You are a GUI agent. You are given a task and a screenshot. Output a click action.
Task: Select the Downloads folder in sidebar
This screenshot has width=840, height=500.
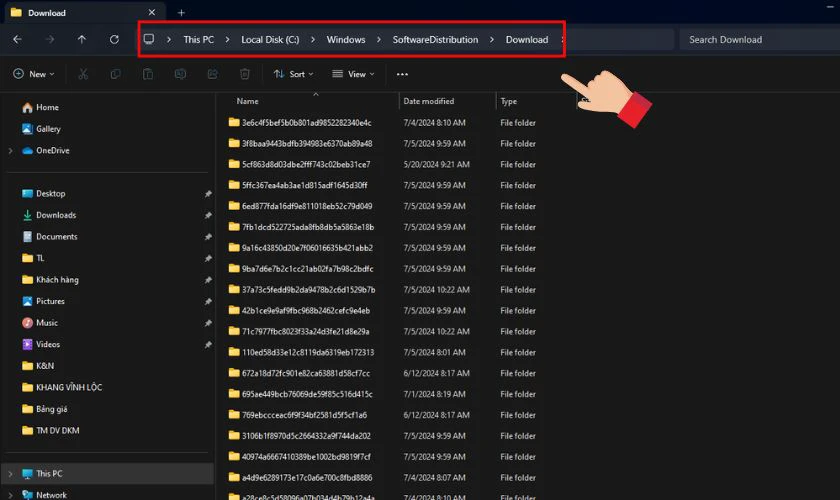[x=56, y=215]
